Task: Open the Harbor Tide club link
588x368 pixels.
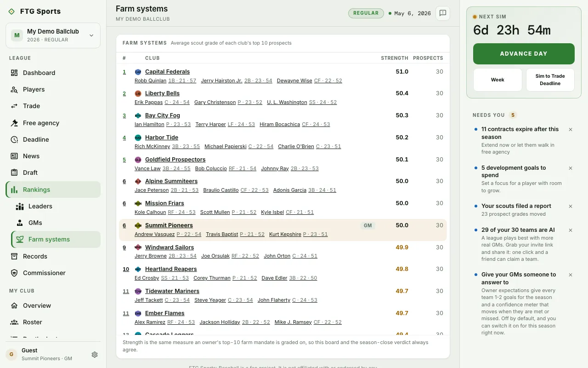Action: point(162,138)
